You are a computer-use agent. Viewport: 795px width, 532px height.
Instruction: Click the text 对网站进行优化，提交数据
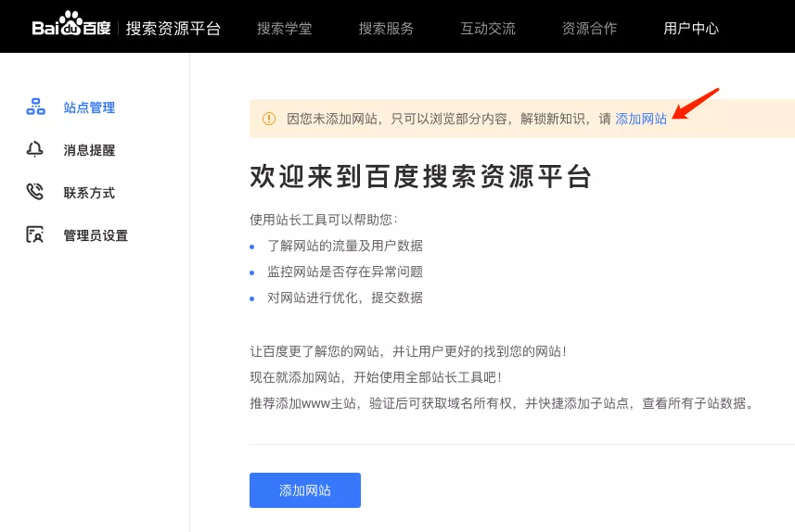point(345,298)
